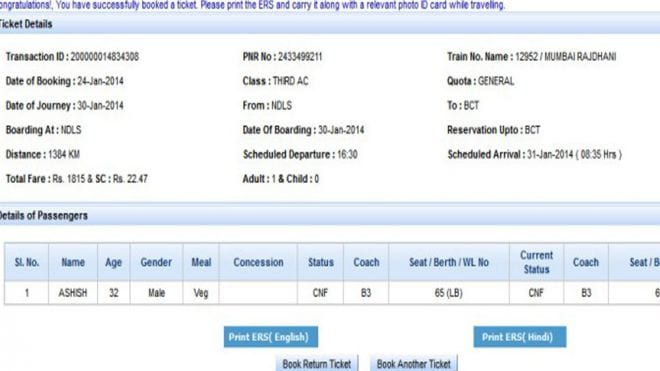Image resolution: width=660 pixels, height=371 pixels.
Task: Click the Print ERS (Hindi) button
Action: 519,337
